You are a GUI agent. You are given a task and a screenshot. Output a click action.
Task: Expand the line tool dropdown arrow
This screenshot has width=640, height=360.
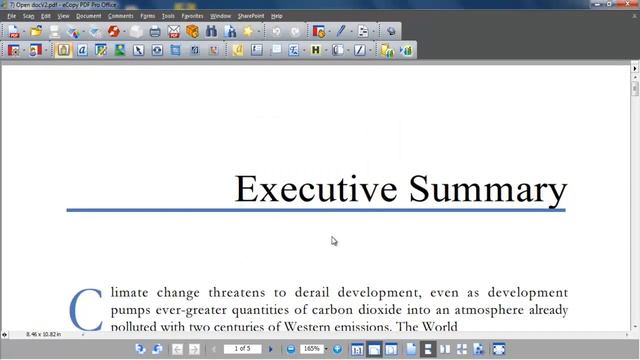[370, 51]
